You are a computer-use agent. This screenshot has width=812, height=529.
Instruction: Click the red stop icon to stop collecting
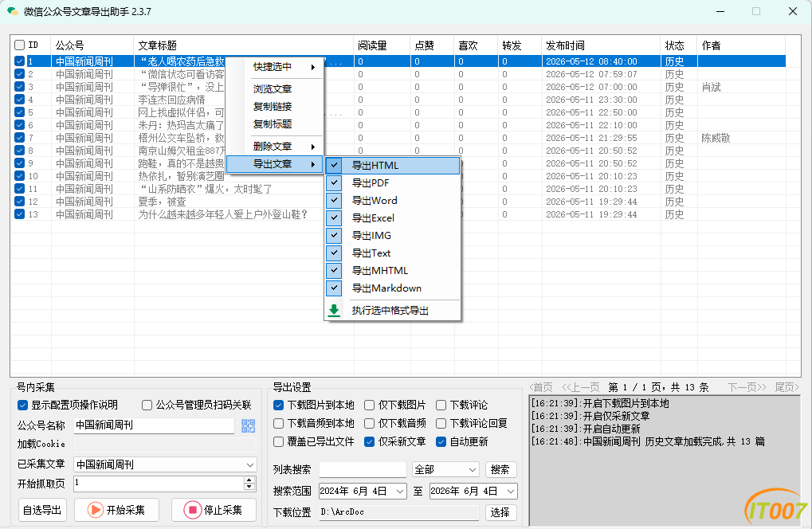pyautogui.click(x=192, y=510)
